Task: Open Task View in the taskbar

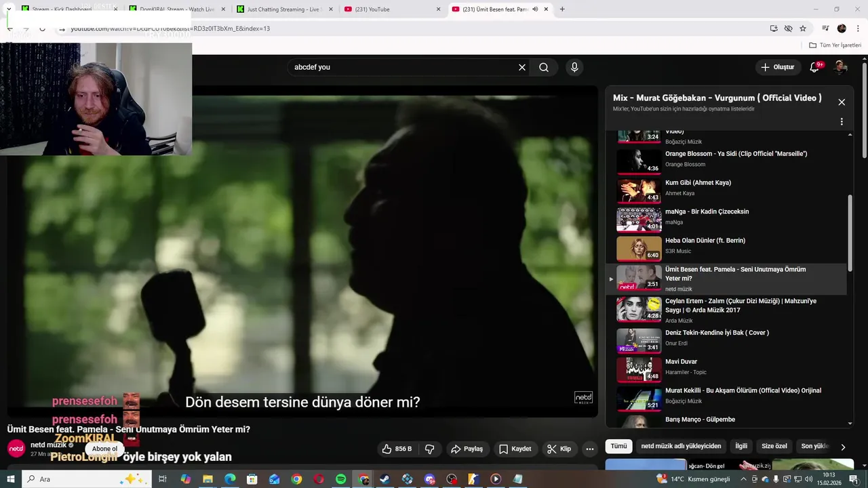Action: 163,479
